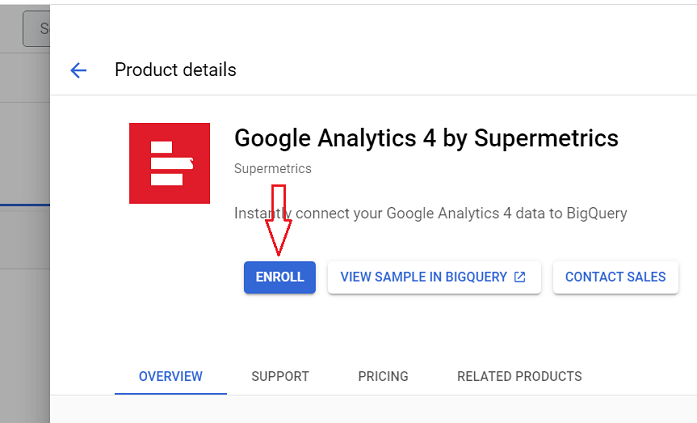This screenshot has width=697, height=423.
Task: Open the PRICING tab
Action: [383, 377]
